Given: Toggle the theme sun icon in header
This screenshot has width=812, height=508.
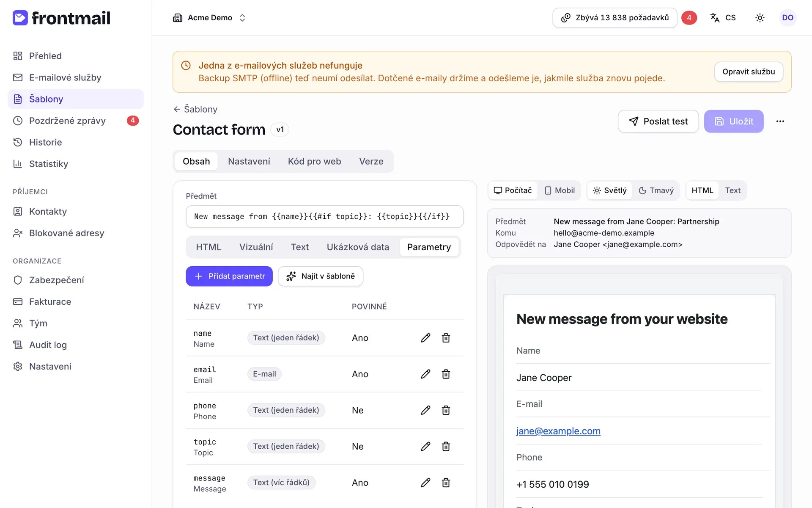Looking at the screenshot, I should point(760,18).
